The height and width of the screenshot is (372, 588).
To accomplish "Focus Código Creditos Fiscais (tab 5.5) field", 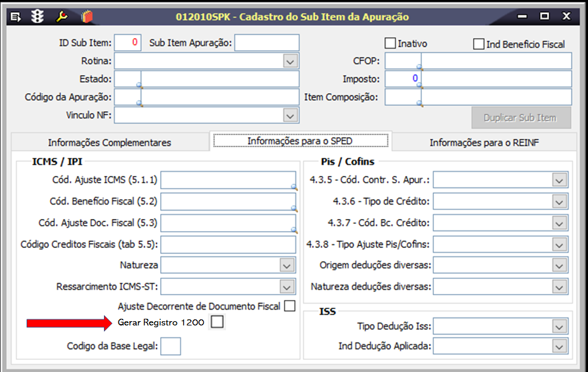I will (x=228, y=245).
